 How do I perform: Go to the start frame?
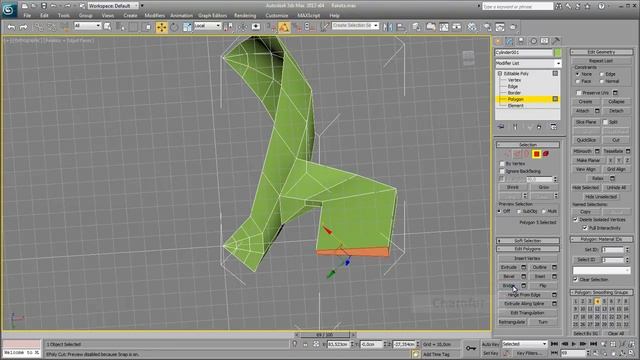pyautogui.click(x=554, y=344)
